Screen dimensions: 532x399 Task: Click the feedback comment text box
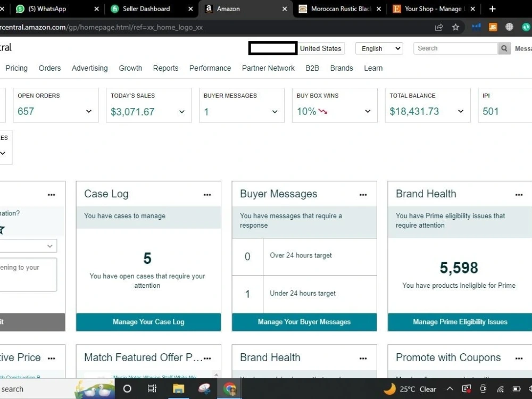tap(28, 275)
